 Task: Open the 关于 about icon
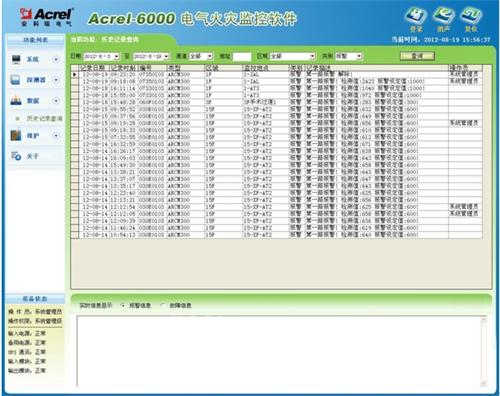tap(16, 156)
